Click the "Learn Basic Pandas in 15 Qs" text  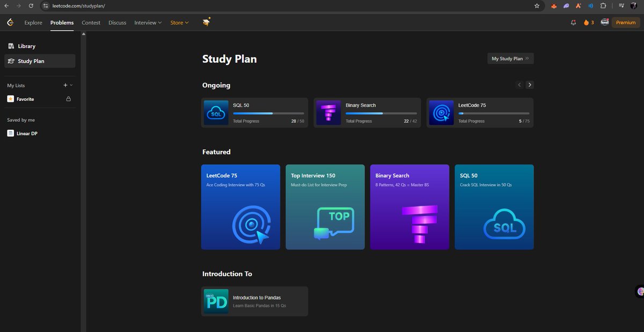(x=259, y=306)
